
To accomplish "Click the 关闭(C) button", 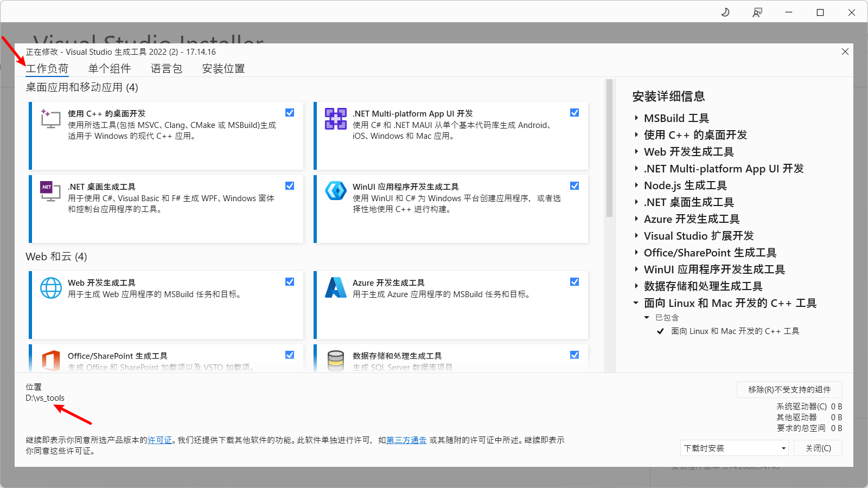I will tap(818, 448).
